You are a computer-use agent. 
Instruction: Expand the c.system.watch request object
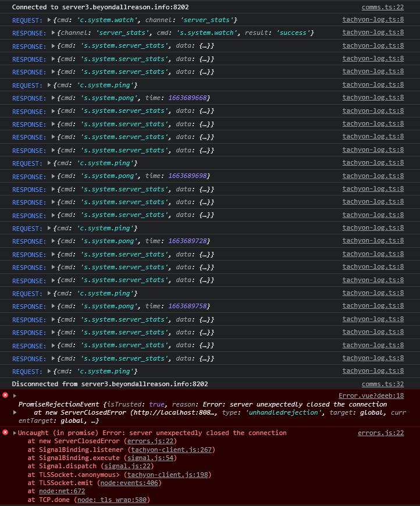(49, 19)
